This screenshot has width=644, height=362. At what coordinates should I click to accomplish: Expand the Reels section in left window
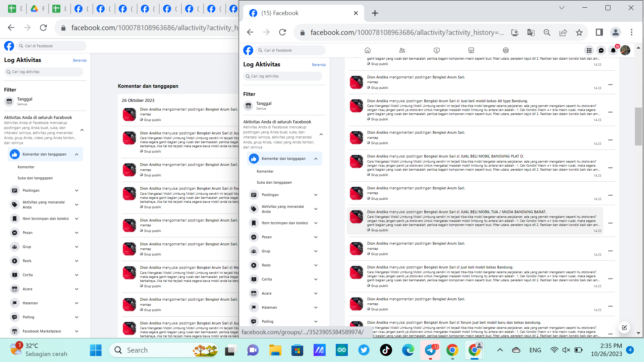(x=76, y=261)
